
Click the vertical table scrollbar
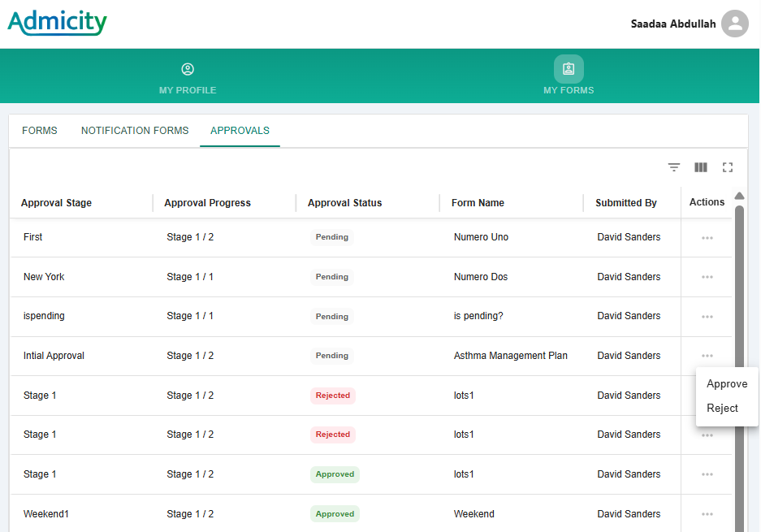coord(739,365)
